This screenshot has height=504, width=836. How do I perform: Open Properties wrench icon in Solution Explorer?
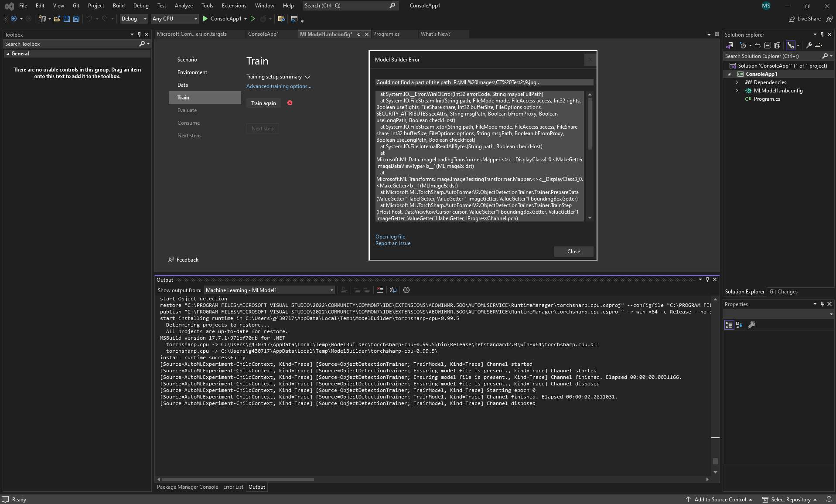pos(809,45)
